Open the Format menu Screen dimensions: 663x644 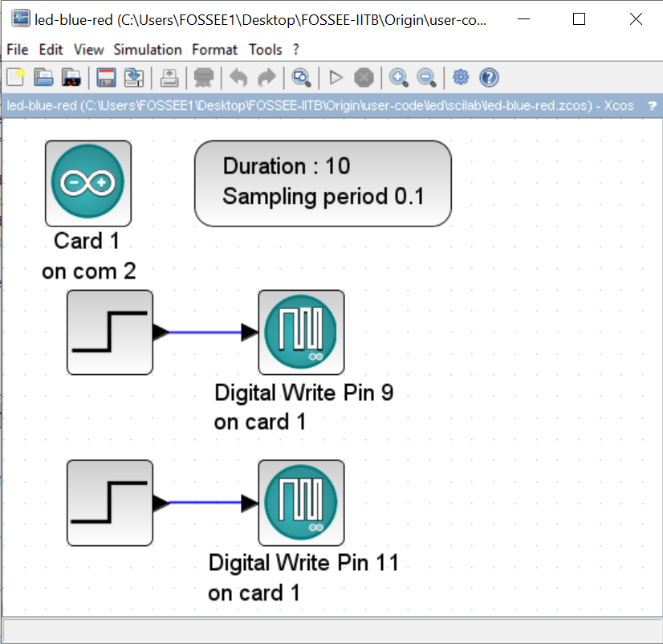(x=214, y=50)
